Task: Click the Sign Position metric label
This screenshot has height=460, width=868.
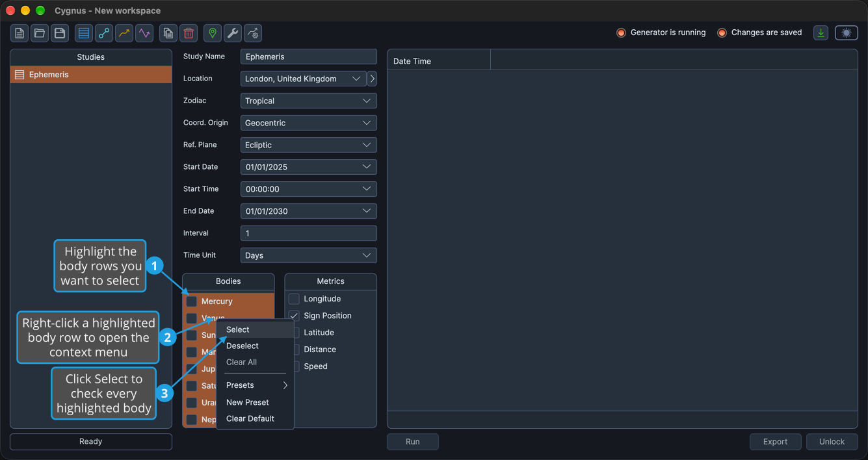Action: (328, 316)
